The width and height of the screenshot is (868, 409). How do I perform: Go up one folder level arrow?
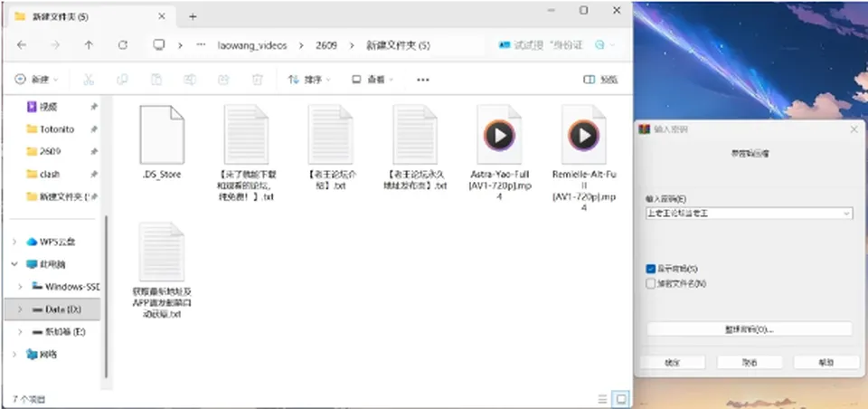click(x=89, y=45)
